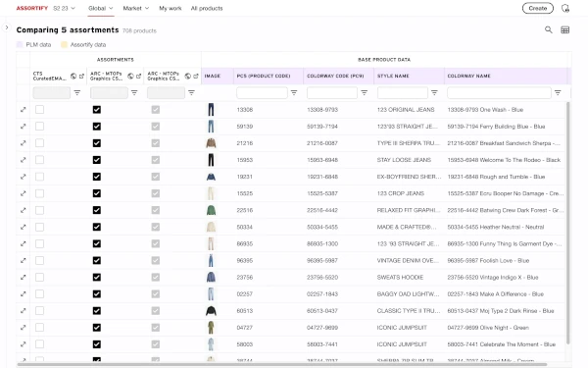Expand row details for product 13308

point(24,110)
